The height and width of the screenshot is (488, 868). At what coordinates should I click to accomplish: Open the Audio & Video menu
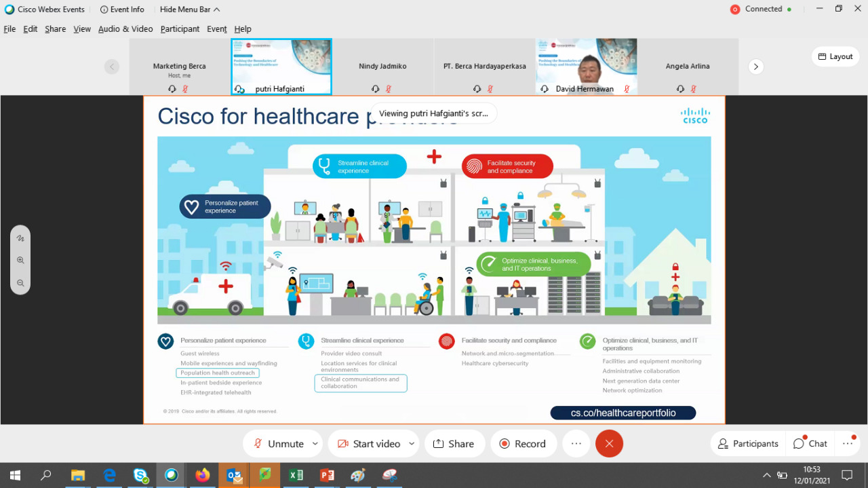[125, 29]
